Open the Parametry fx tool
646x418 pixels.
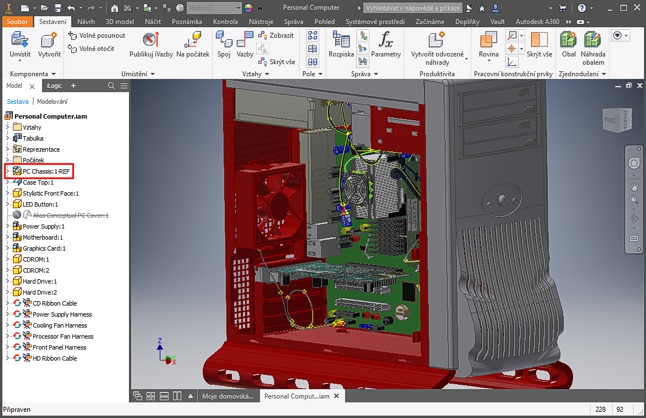click(x=386, y=45)
